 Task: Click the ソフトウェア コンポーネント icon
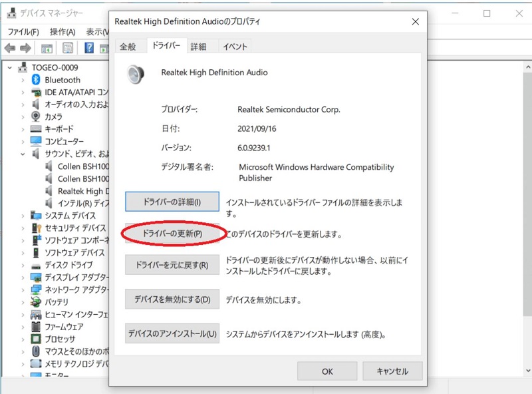click(x=37, y=240)
